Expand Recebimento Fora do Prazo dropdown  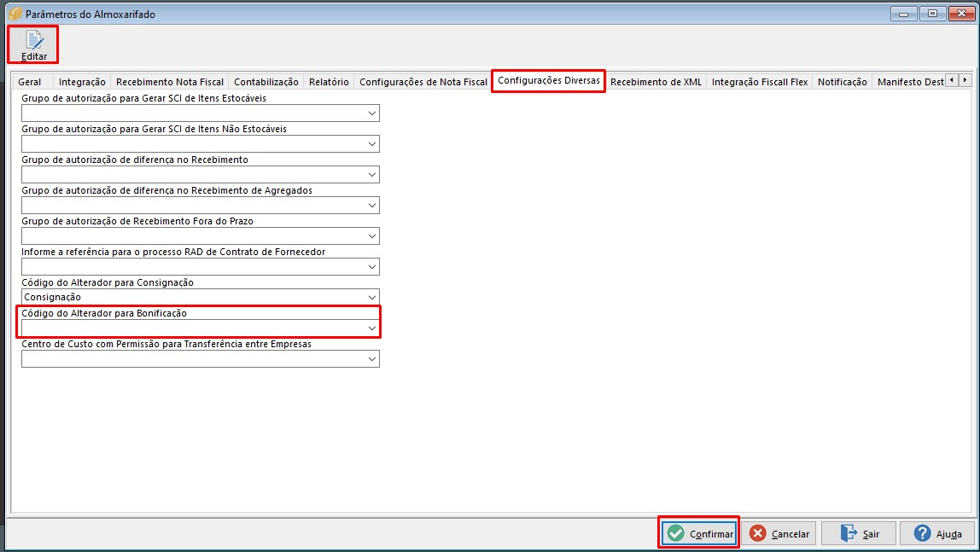372,235
